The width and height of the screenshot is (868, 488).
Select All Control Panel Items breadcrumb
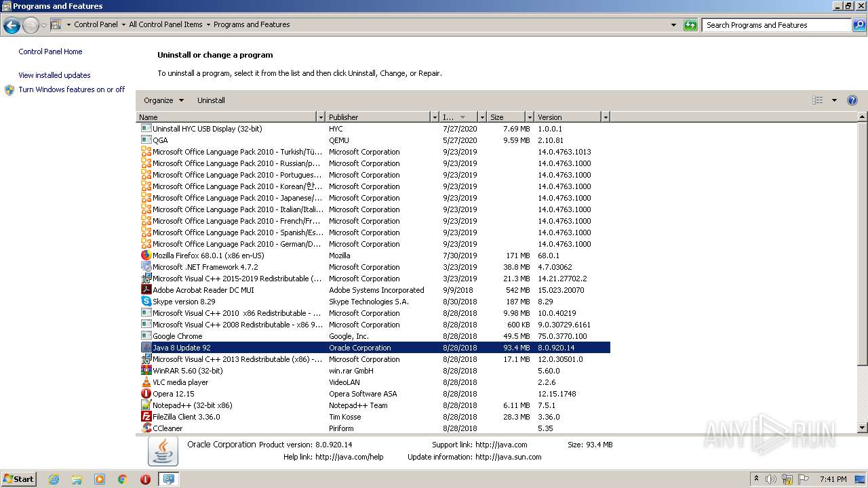pos(165,24)
